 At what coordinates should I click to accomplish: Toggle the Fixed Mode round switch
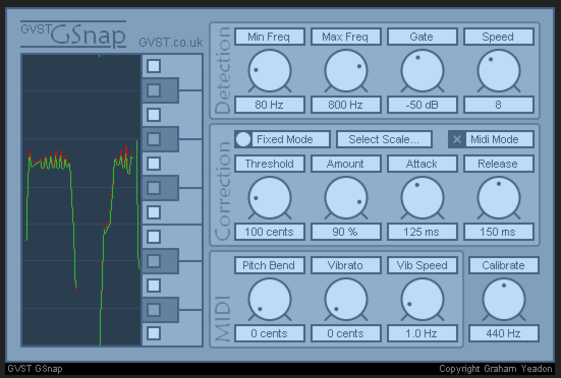tap(243, 139)
